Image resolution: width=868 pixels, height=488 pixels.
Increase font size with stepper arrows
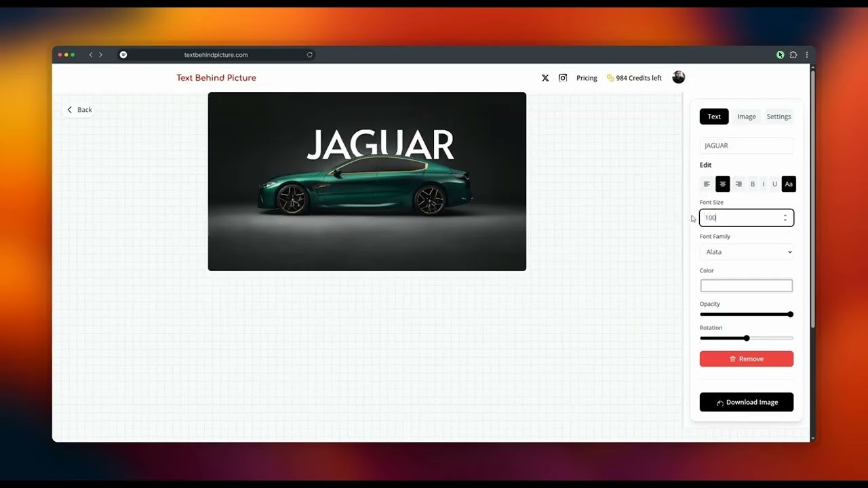click(785, 216)
